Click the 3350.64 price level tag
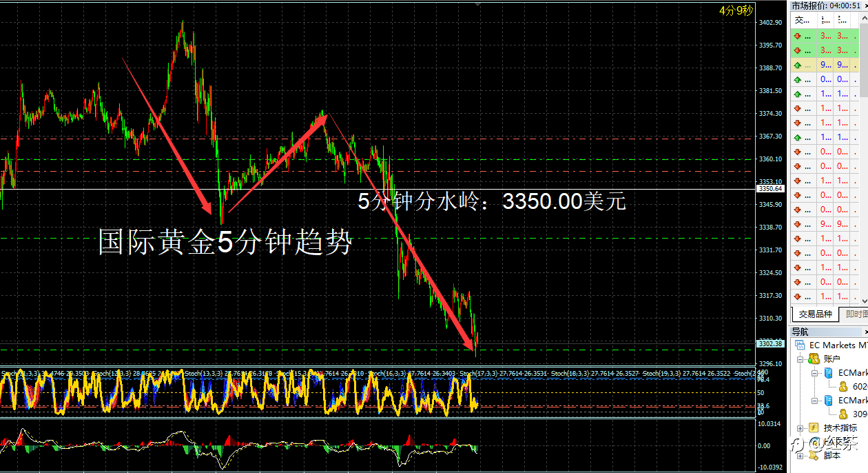 [770, 188]
